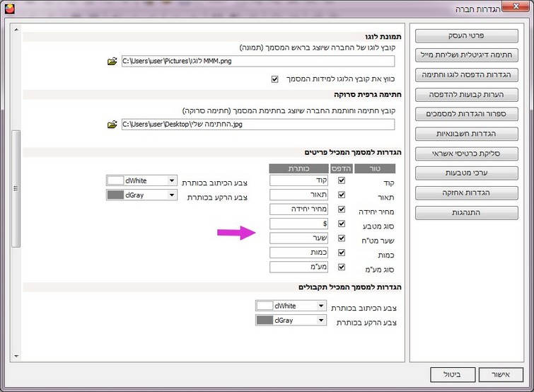Click header text field containing קוד

[x=298, y=180]
